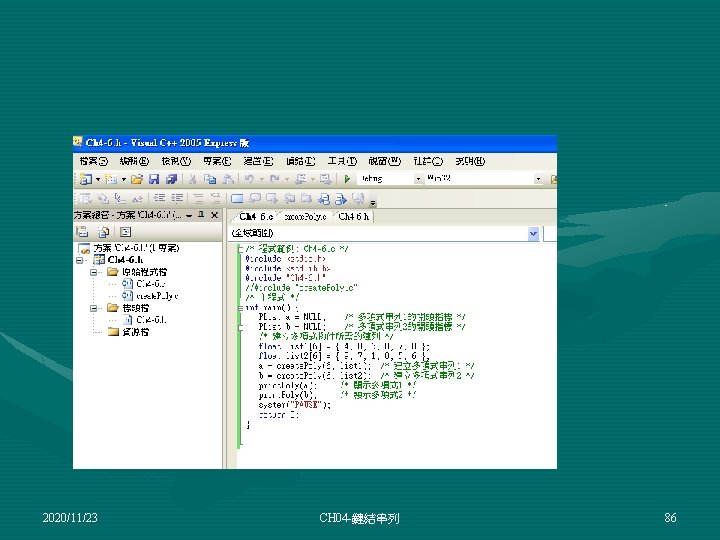Image resolution: width=720 pixels, height=540 pixels.
Task: Open the 視窗(W) Window menu
Action: point(385,161)
